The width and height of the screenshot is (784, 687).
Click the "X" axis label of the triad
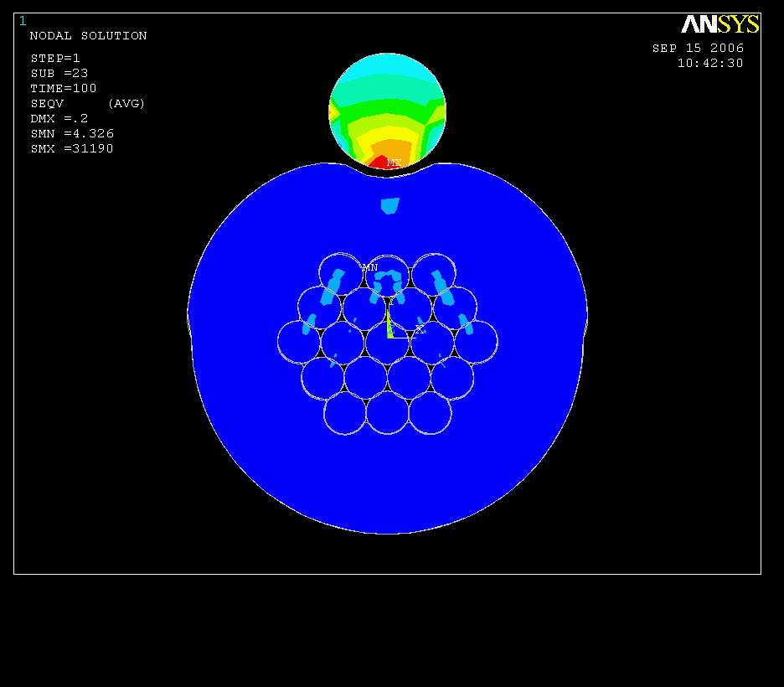(x=419, y=329)
